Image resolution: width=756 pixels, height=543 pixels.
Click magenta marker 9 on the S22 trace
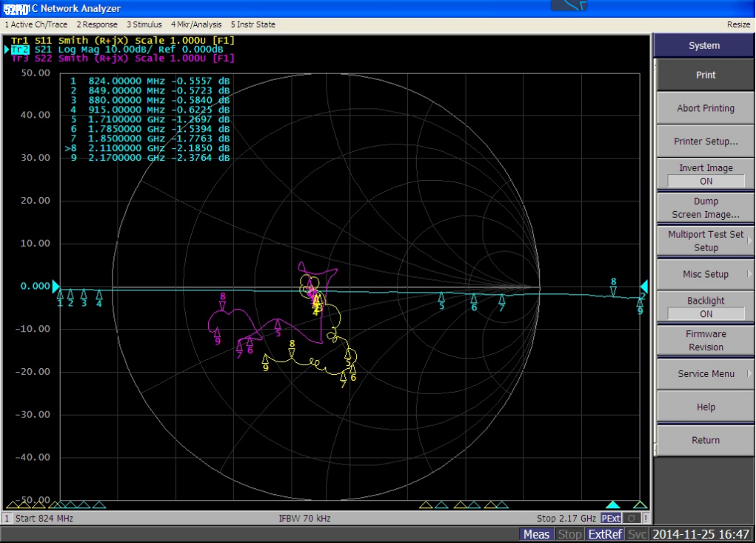click(x=218, y=336)
